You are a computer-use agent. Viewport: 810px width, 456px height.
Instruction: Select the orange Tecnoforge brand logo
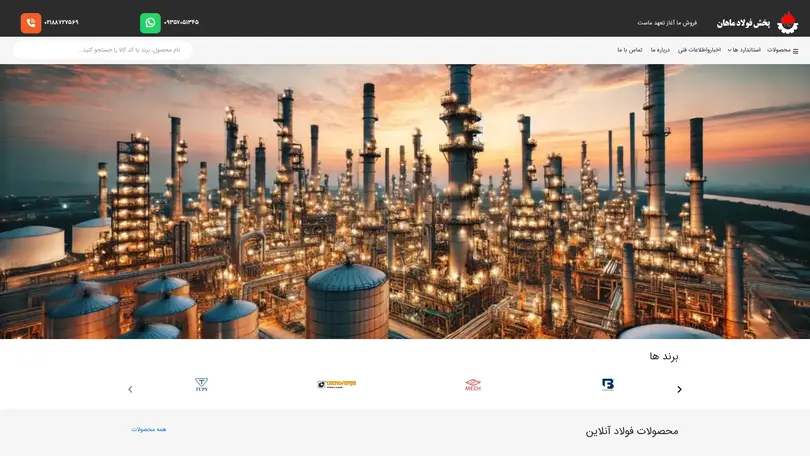(x=336, y=384)
